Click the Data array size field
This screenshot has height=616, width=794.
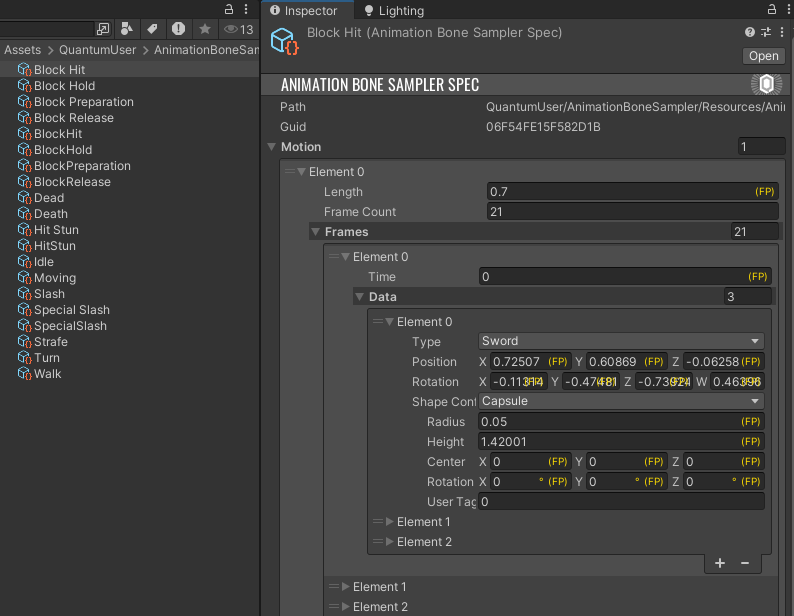point(747,297)
